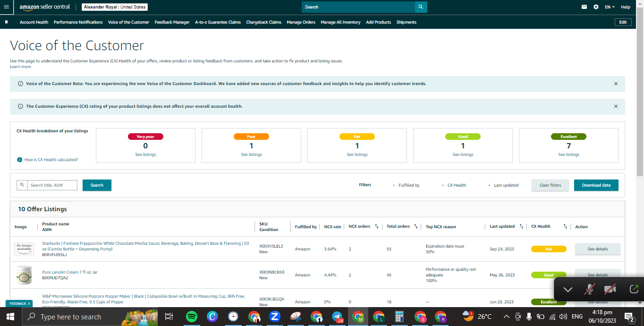Open the Calculator taskbar icon
644x326 pixels.
point(399,317)
